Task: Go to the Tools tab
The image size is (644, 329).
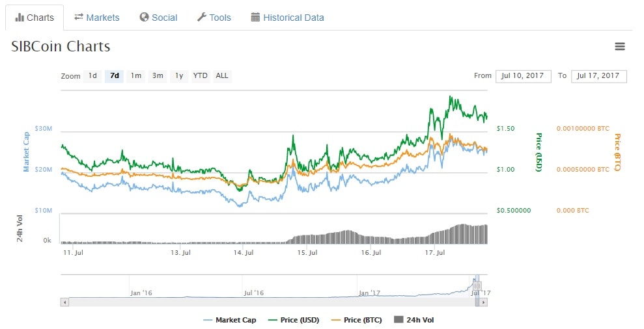Action: [x=214, y=18]
